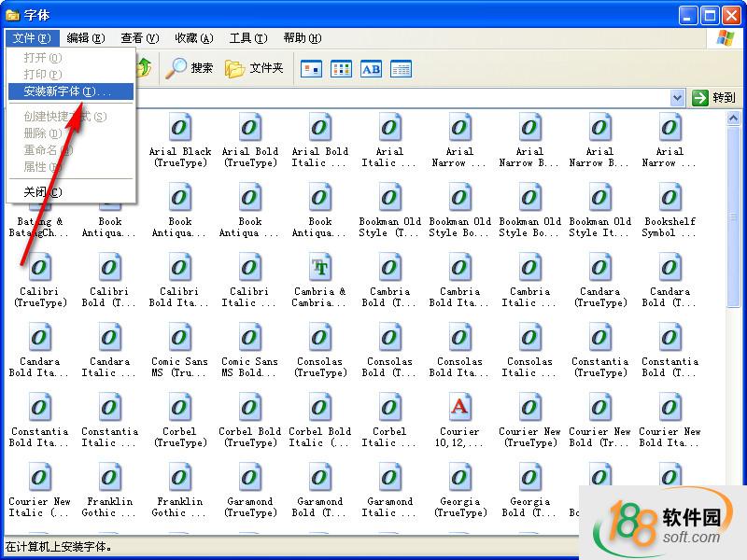747x560 pixels.
Task: Switch to List view in toolbar
Action: click(x=341, y=68)
